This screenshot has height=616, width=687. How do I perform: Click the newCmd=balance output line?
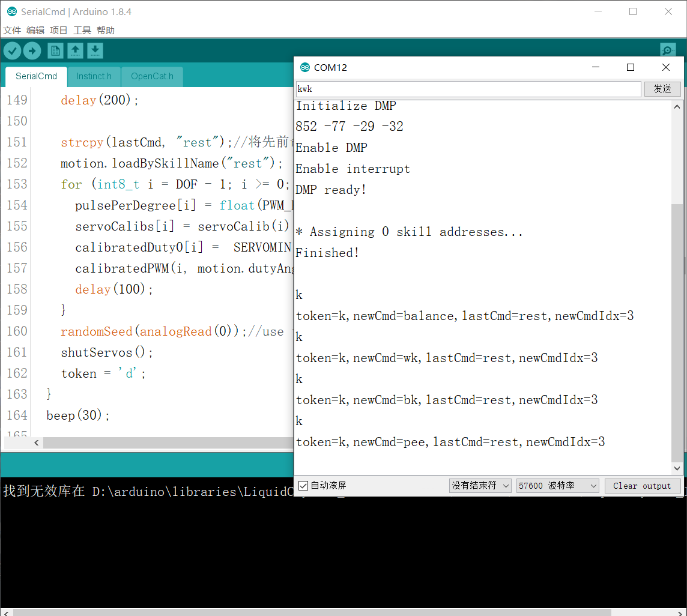click(465, 316)
